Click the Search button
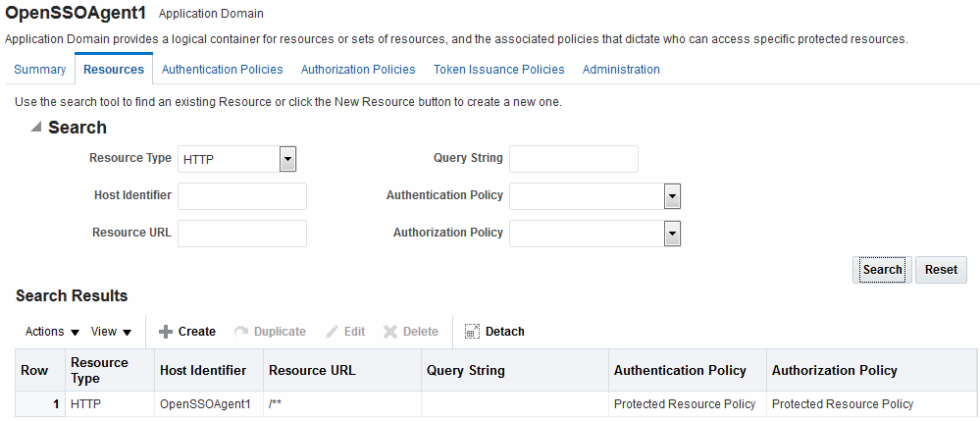 pyautogui.click(x=882, y=270)
